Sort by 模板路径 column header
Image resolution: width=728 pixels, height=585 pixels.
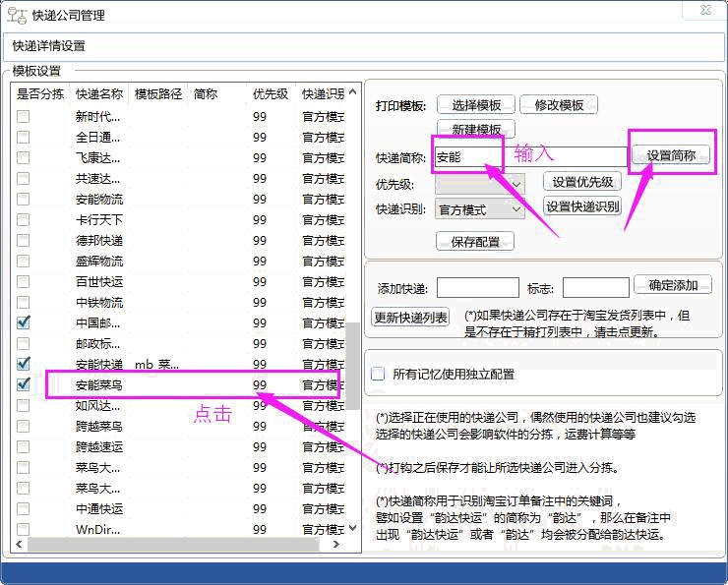[x=157, y=94]
